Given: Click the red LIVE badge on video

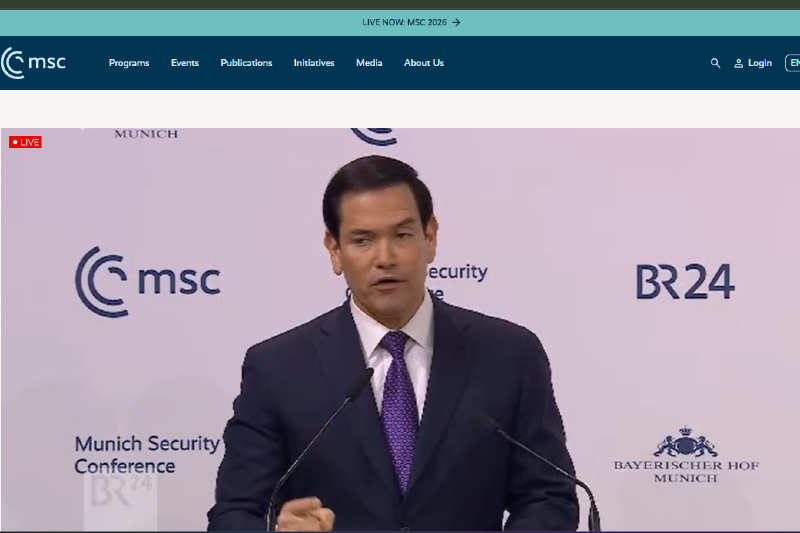Looking at the screenshot, I should tap(25, 142).
